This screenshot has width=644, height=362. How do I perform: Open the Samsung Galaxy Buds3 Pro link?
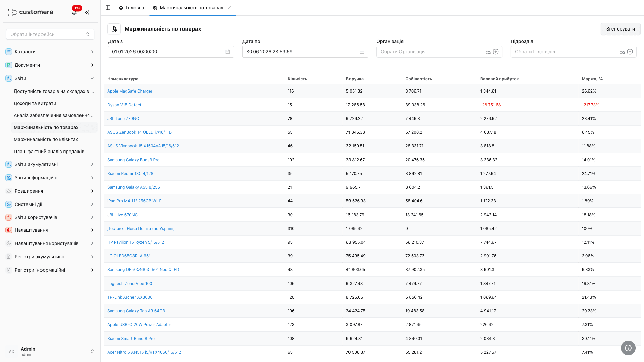pos(133,160)
